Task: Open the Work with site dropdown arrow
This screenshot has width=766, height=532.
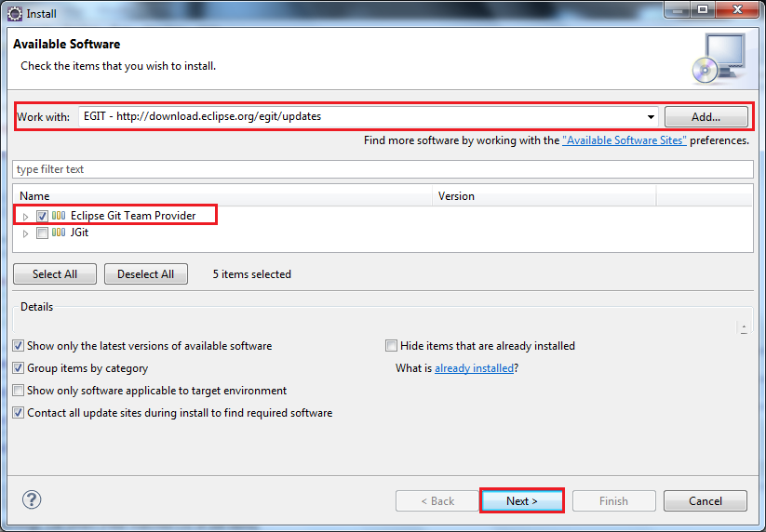Action: click(x=651, y=116)
